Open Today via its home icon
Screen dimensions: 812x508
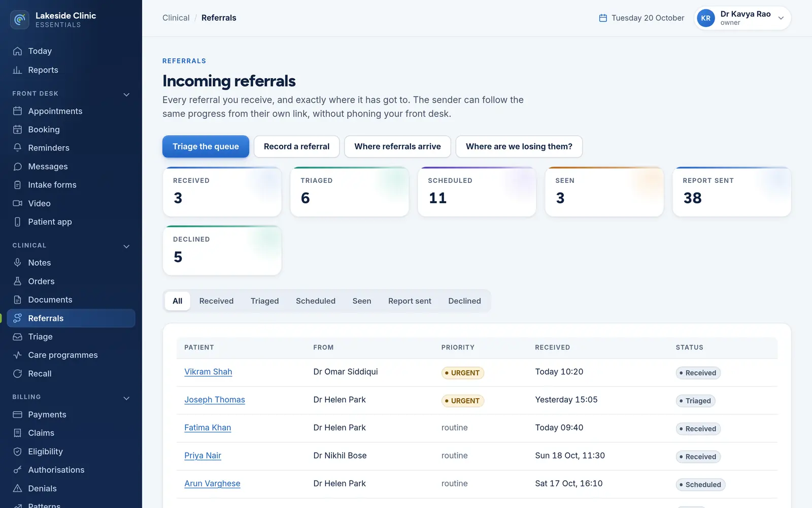(17, 51)
